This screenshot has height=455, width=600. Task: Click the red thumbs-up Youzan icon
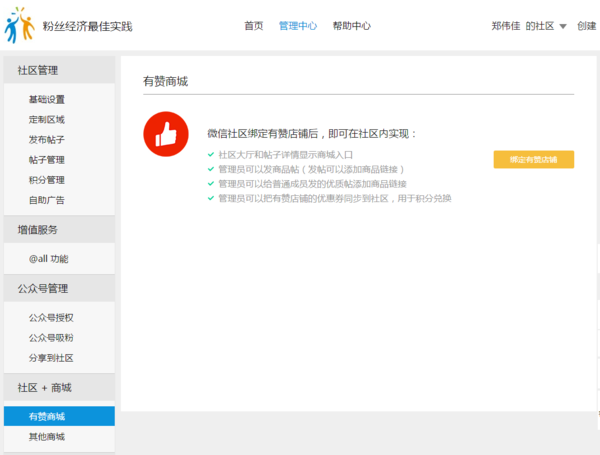tap(166, 134)
